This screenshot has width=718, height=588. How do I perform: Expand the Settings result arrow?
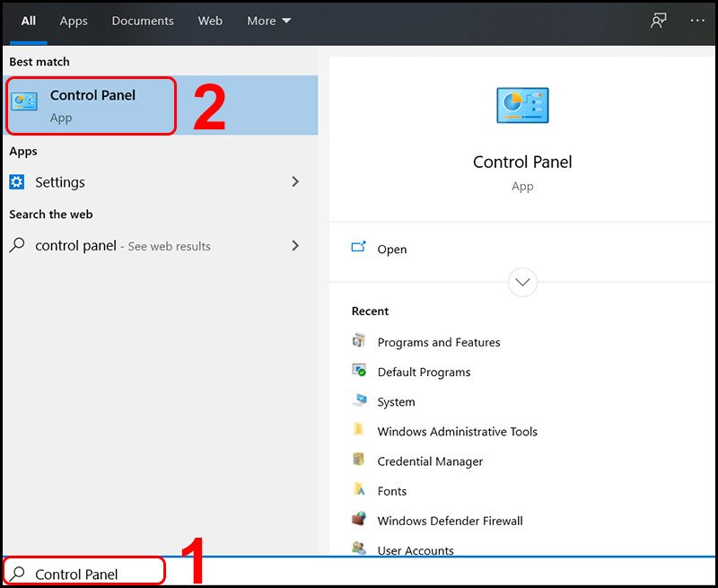pyautogui.click(x=295, y=181)
